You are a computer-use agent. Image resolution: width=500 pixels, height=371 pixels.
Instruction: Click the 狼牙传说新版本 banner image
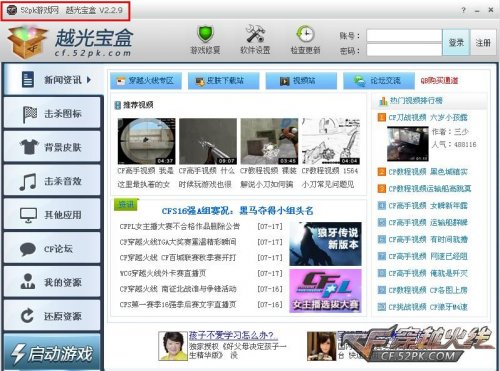coord(325,244)
